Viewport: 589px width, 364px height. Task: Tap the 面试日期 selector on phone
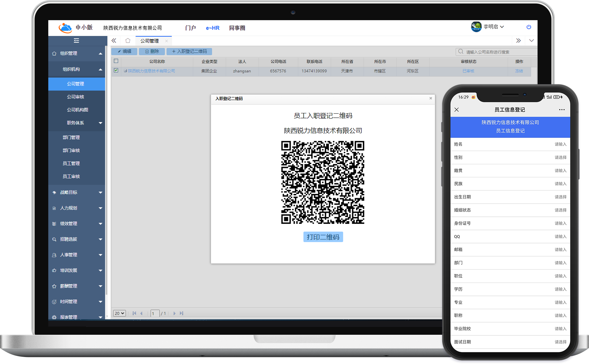510,342
